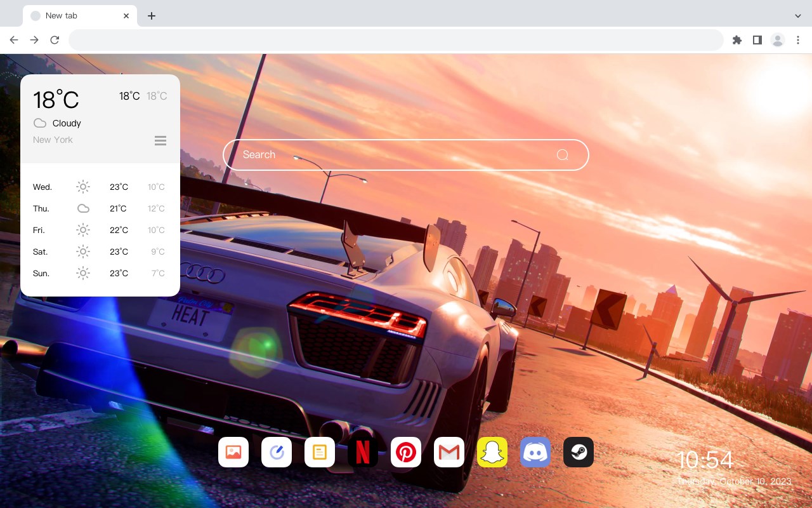The height and width of the screenshot is (508, 812).
Task: Select the Thu. forecast row
Action: click(x=100, y=208)
